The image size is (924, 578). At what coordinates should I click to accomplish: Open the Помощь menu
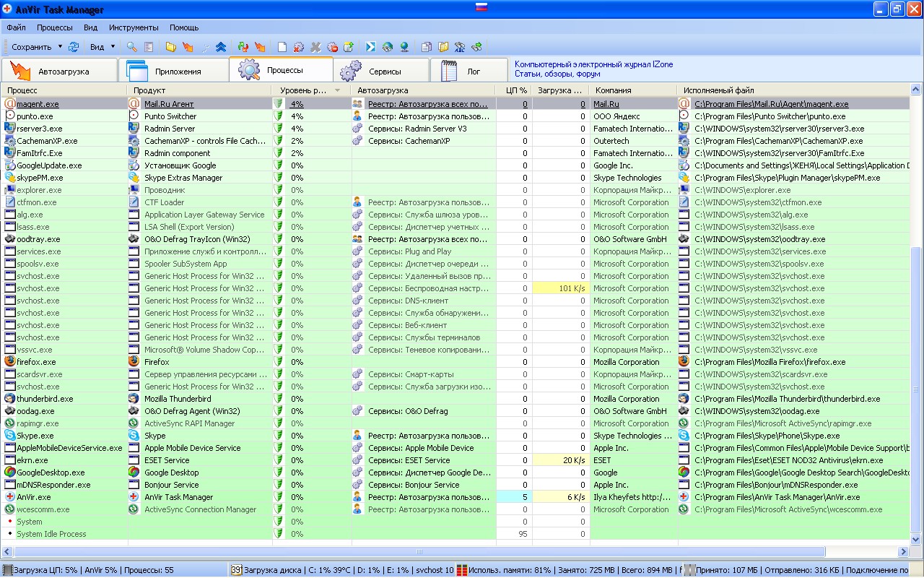(x=184, y=27)
